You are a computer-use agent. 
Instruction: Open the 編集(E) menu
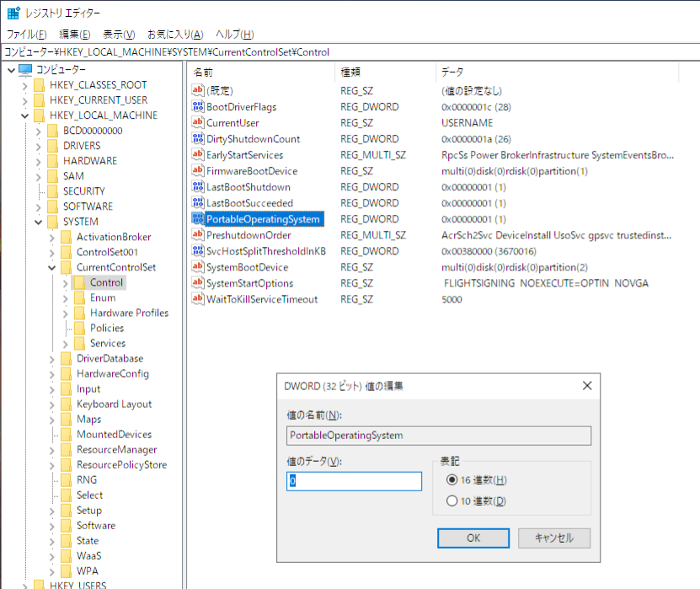point(75,35)
